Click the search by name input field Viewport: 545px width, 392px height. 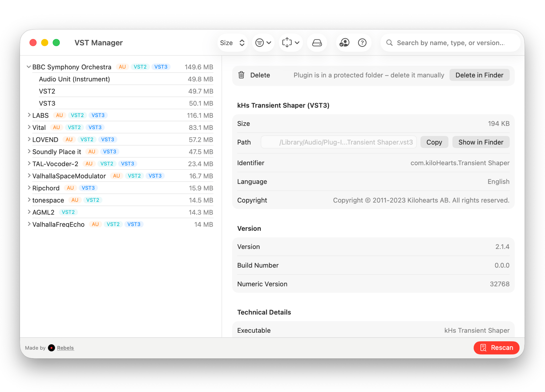[451, 43]
